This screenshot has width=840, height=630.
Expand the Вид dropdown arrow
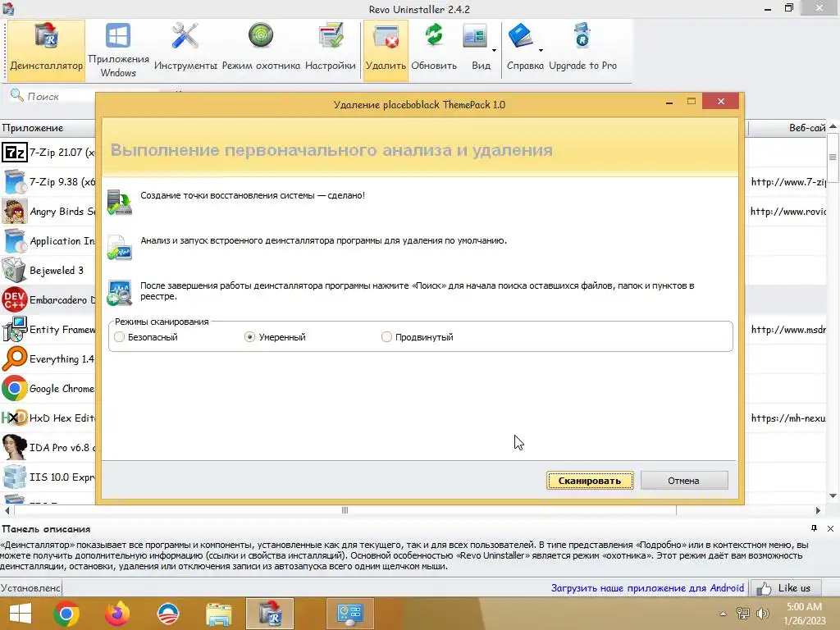(494, 50)
